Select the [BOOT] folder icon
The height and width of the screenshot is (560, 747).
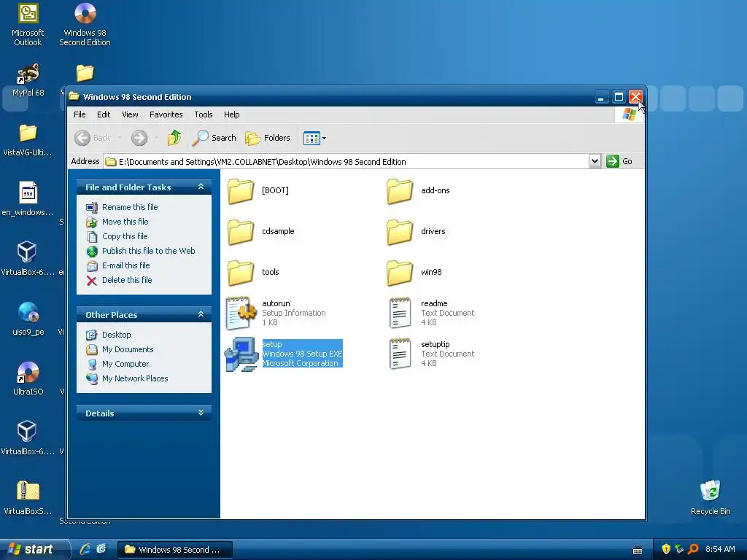click(x=241, y=191)
